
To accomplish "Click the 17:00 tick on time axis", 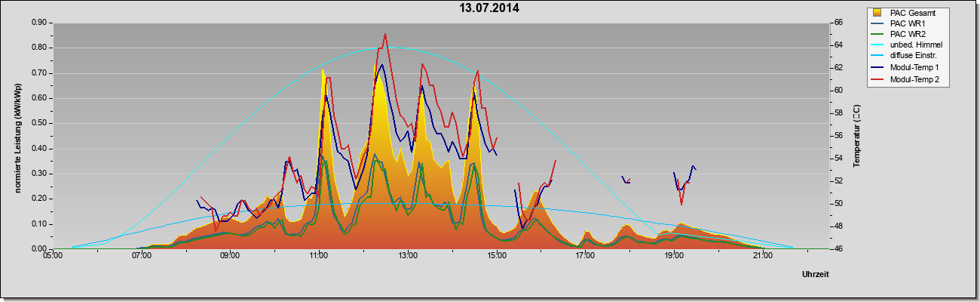I will pyautogui.click(x=585, y=257).
